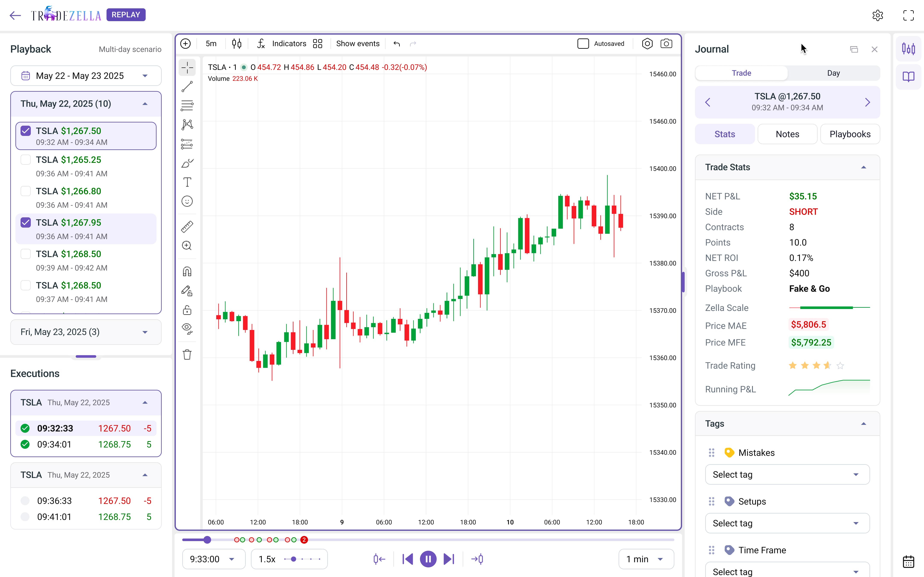Viewport: 924px width, 577px height.
Task: Toggle the Autosaved checkbox
Action: click(x=583, y=44)
